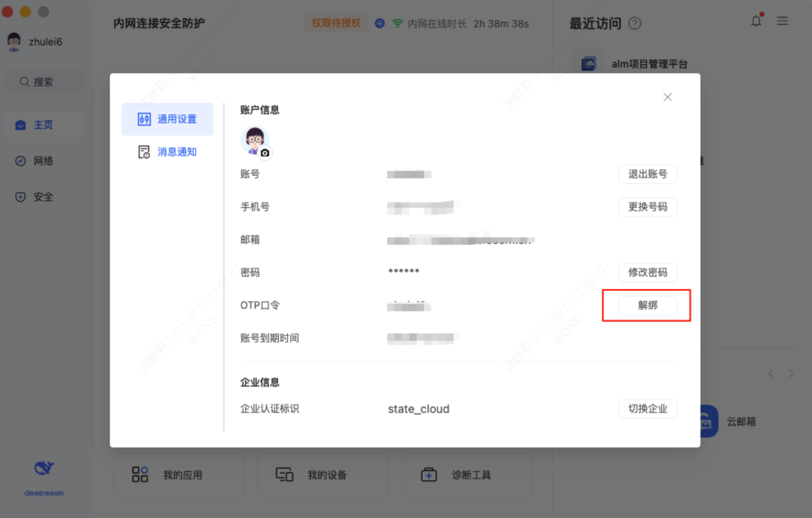Open the 通用设置 settings tab
This screenshot has height=518, width=812.
[167, 119]
